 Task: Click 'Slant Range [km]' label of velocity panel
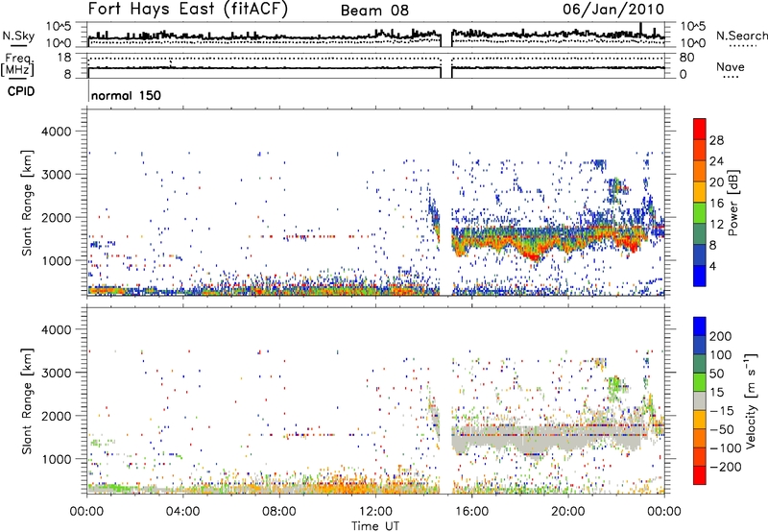pos(27,400)
